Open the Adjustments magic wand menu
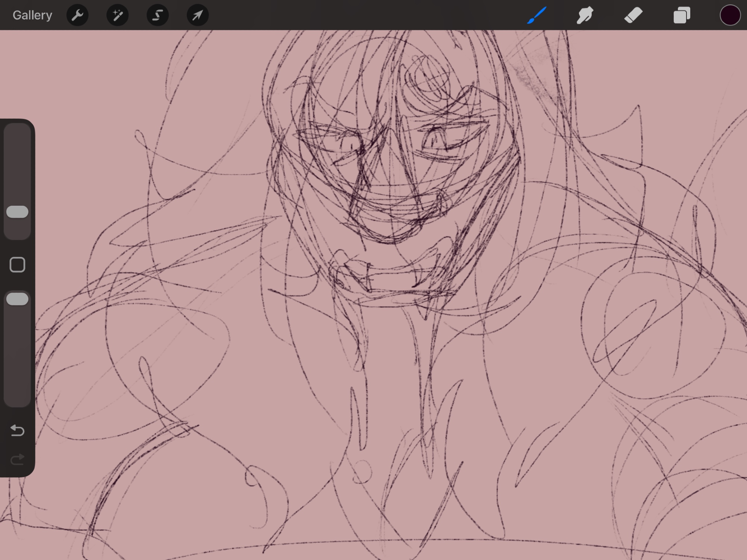The width and height of the screenshot is (747, 560). coord(117,15)
